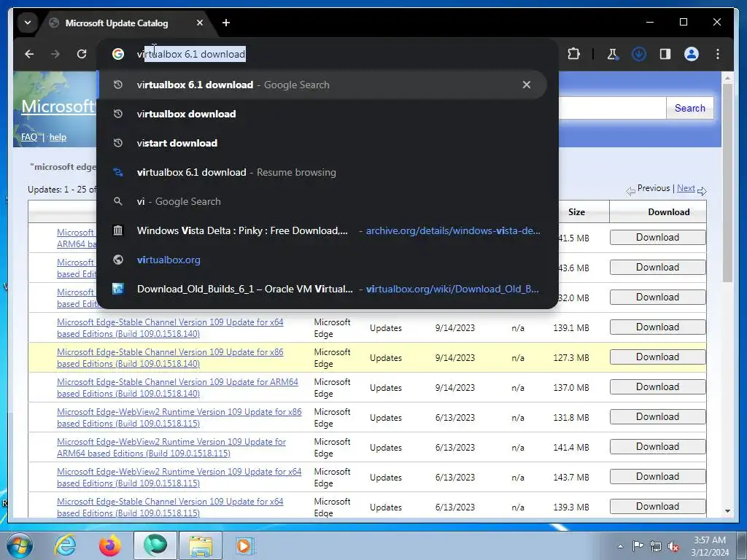Viewport: 747px width, 560px height.
Task: Toggle the side panel icon
Action: point(665,54)
